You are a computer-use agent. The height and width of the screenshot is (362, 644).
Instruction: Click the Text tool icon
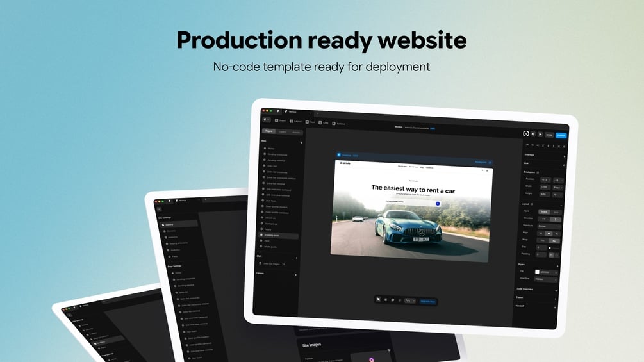tap(307, 122)
